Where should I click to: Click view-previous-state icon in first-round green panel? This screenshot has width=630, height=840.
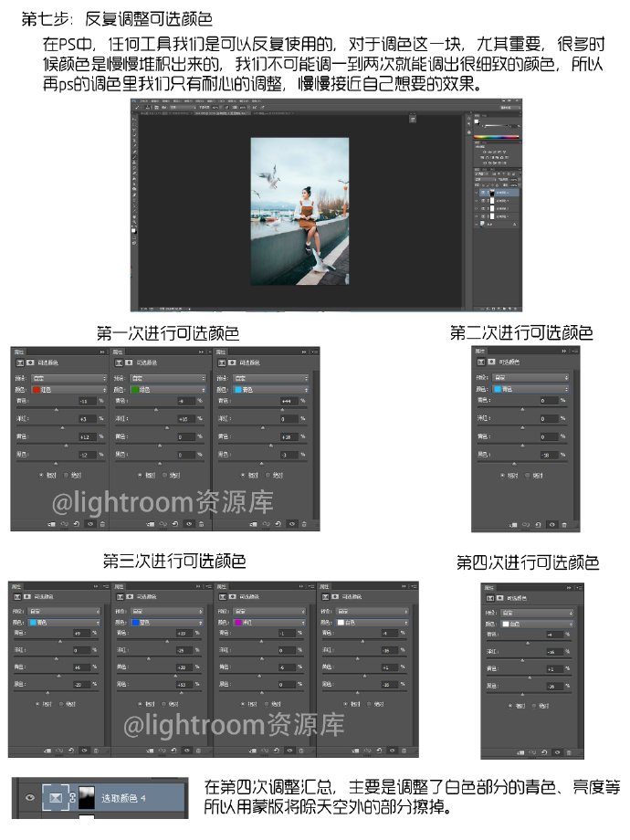tap(163, 524)
